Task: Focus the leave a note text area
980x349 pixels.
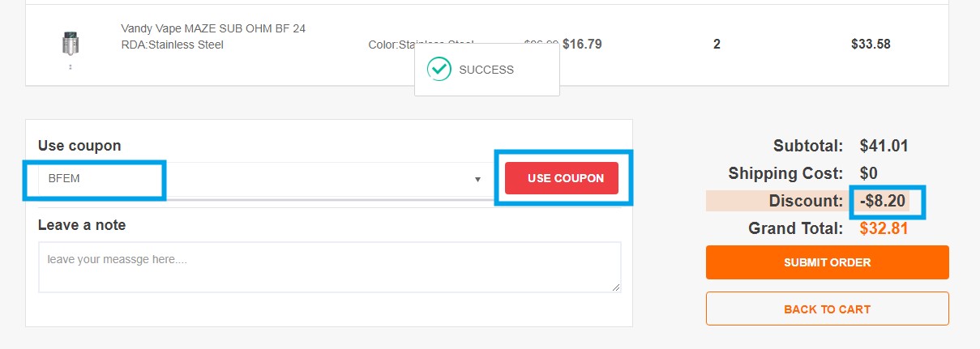Action: click(330, 267)
